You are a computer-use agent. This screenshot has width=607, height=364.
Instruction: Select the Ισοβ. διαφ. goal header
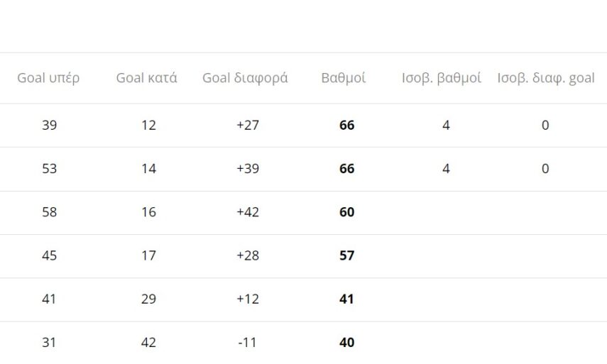546,78
